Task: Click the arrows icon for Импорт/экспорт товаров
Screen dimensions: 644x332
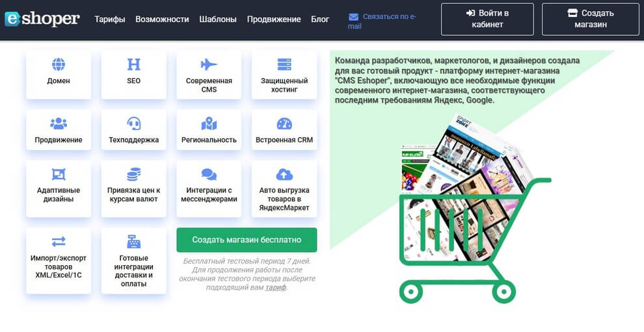Action: [x=59, y=242]
